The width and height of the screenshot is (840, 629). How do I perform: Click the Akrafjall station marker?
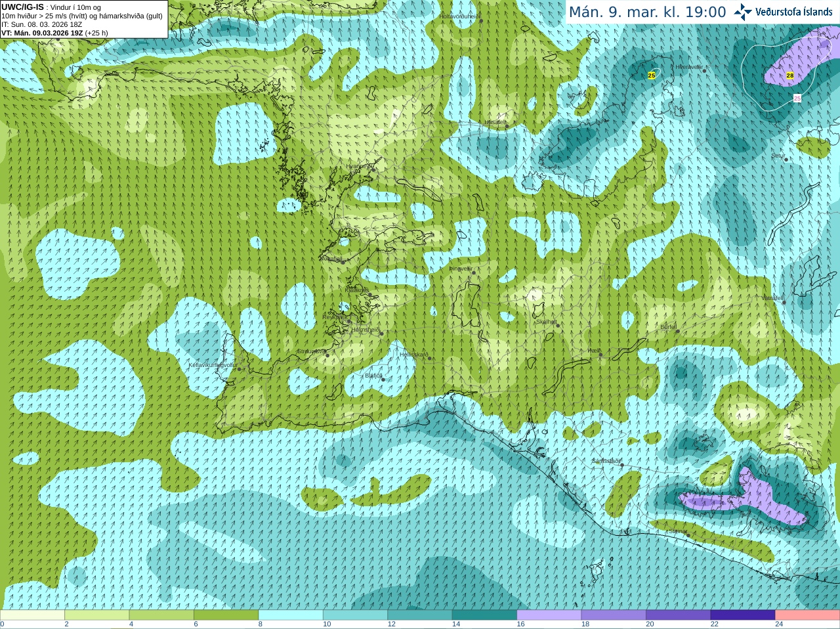click(344, 262)
